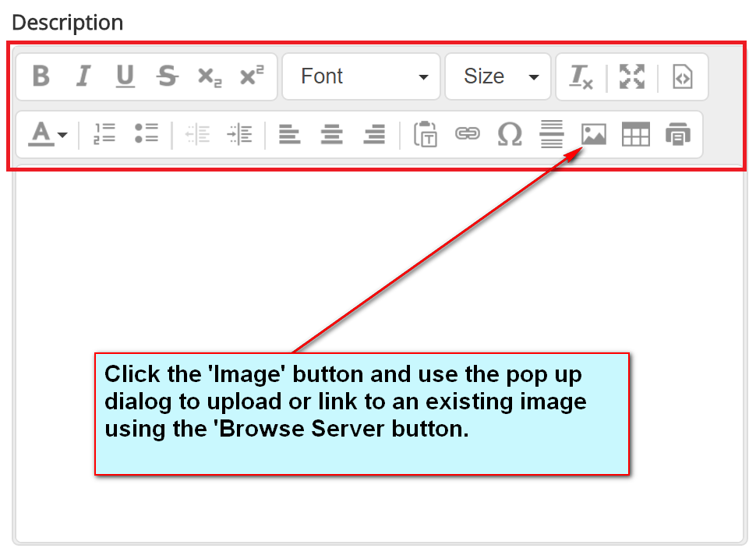Align text to the right

(374, 134)
